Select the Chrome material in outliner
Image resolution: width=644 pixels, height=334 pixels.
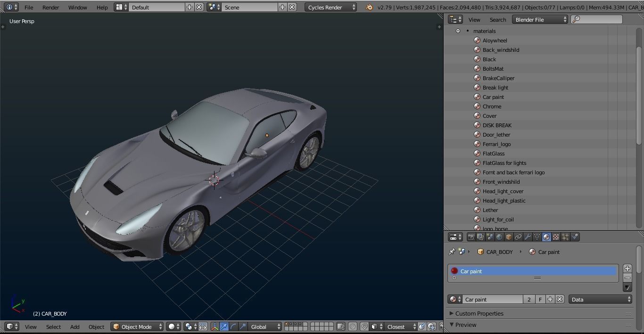pos(492,106)
